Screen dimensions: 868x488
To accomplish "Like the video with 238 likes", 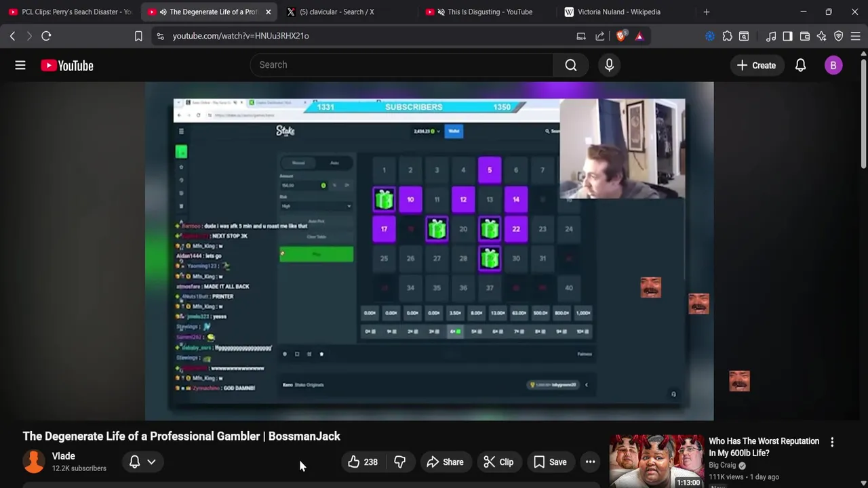I will pyautogui.click(x=363, y=462).
